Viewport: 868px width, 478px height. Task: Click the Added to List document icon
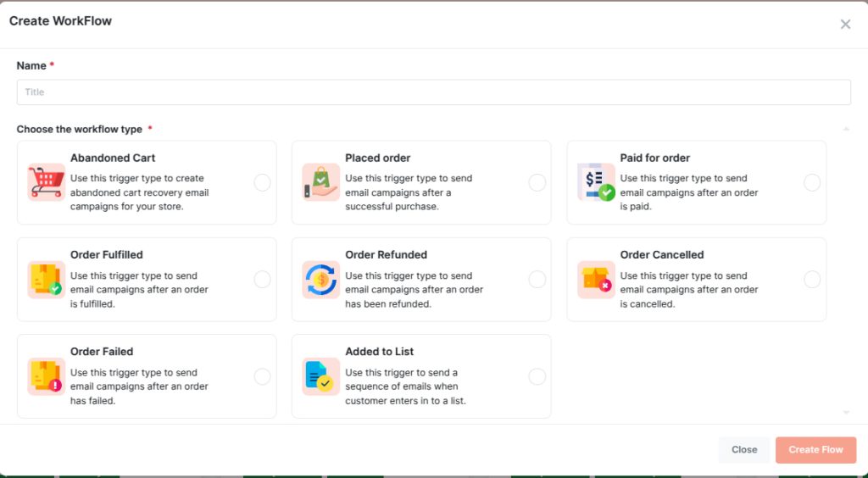click(321, 376)
